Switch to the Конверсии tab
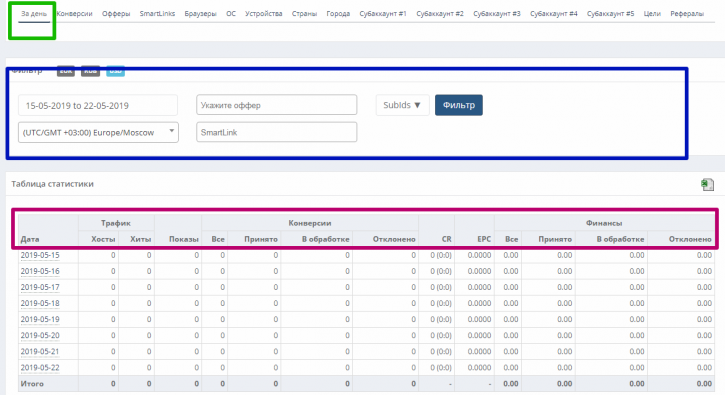The width and height of the screenshot is (725, 395). 74,14
